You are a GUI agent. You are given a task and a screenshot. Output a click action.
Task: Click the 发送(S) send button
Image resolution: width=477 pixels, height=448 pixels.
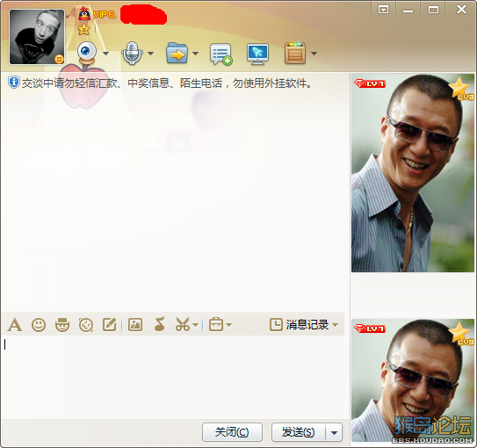(299, 432)
